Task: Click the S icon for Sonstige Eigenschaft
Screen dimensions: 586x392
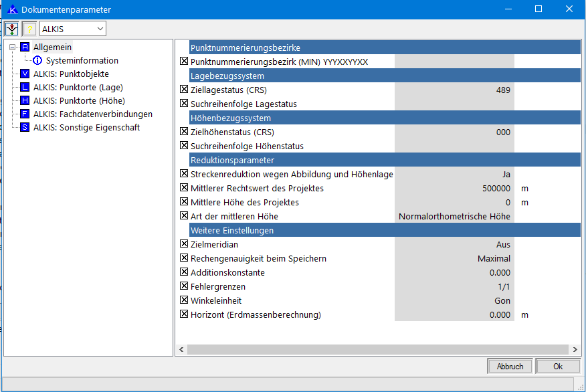Action: pos(25,128)
